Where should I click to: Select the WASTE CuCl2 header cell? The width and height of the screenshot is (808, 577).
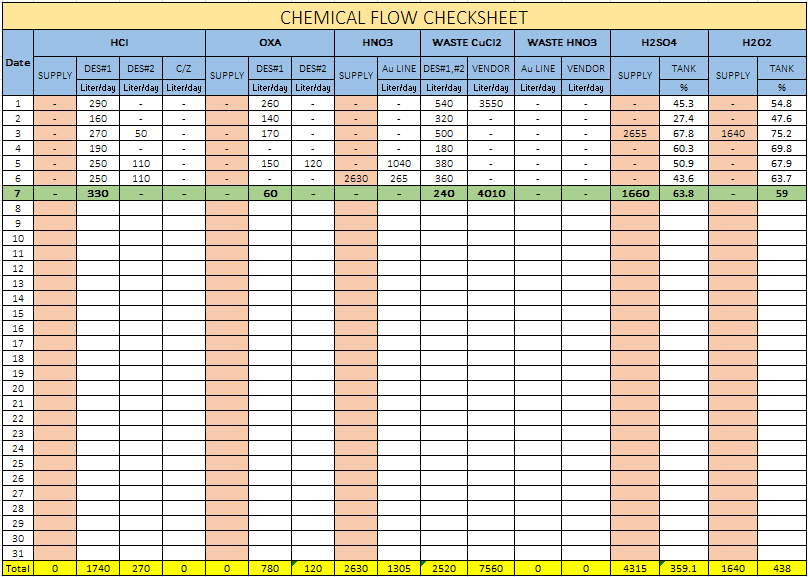(467, 43)
